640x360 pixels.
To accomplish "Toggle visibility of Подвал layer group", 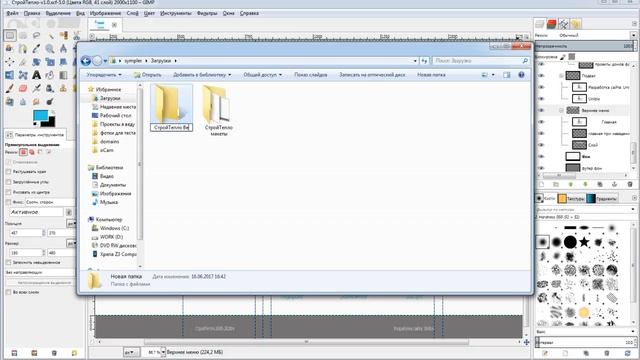I will point(541,76).
